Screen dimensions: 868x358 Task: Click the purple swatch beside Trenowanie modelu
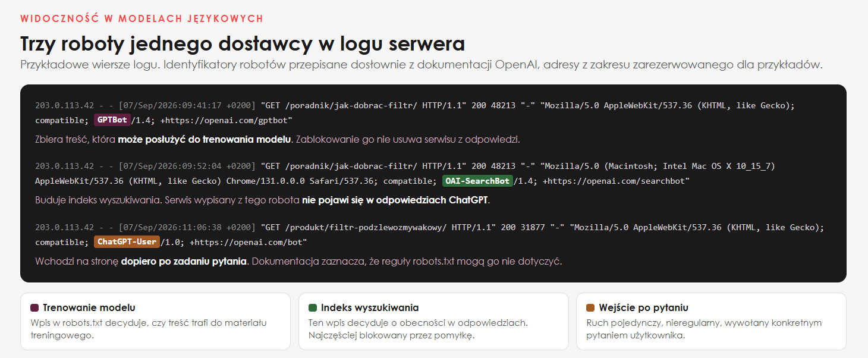(34, 308)
